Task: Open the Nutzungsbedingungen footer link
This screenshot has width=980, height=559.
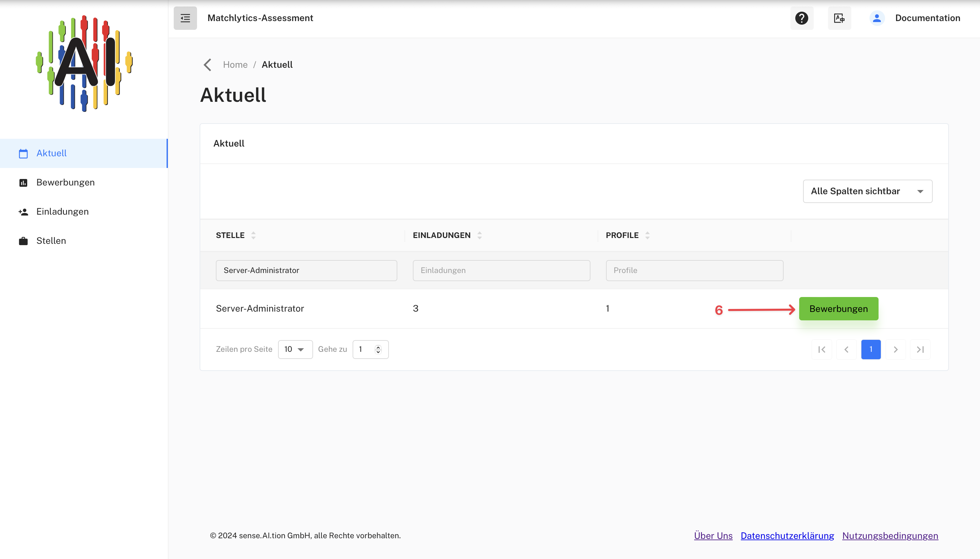Action: click(x=890, y=536)
